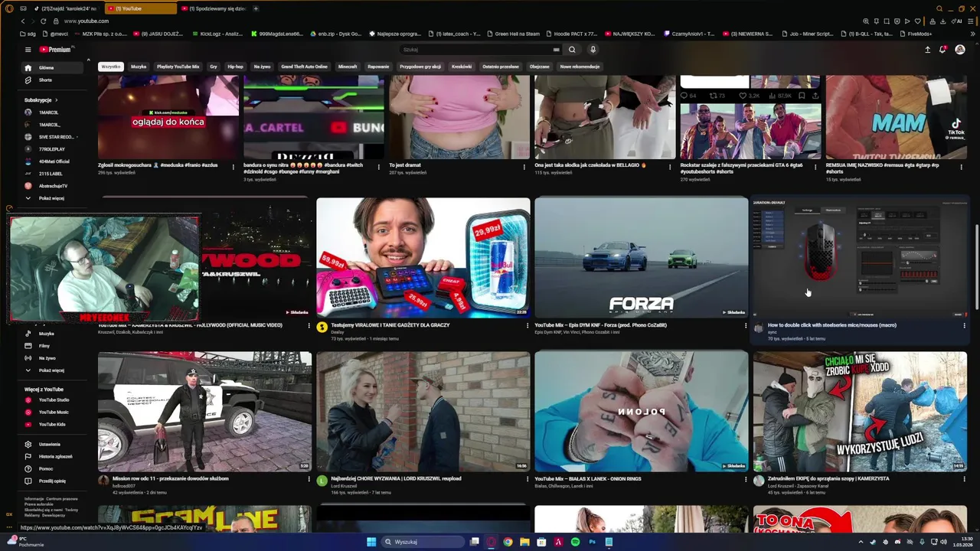The width and height of the screenshot is (980, 551).
Task: Select the Minecraft filter chip
Action: (348, 67)
